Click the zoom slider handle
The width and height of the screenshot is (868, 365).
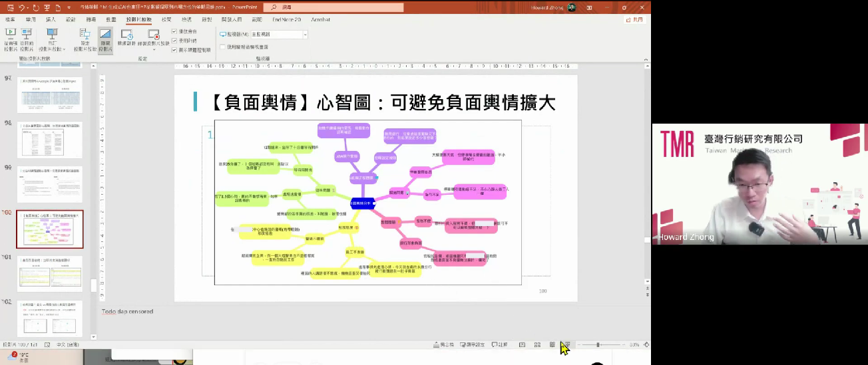pyautogui.click(x=598, y=345)
